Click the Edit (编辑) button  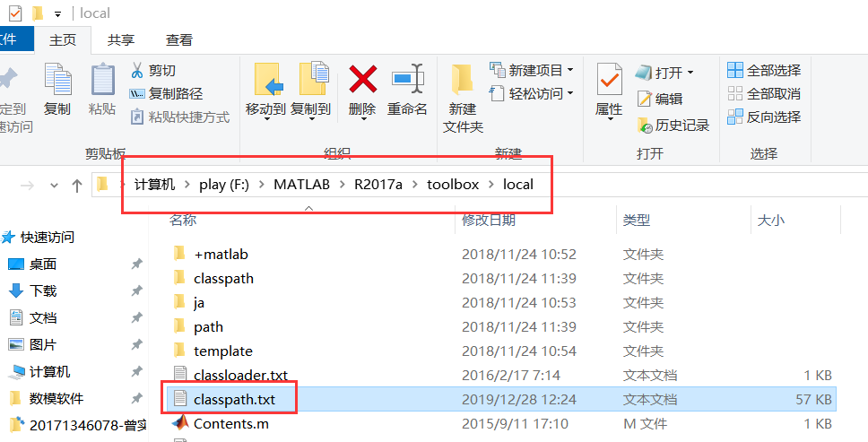coord(660,99)
